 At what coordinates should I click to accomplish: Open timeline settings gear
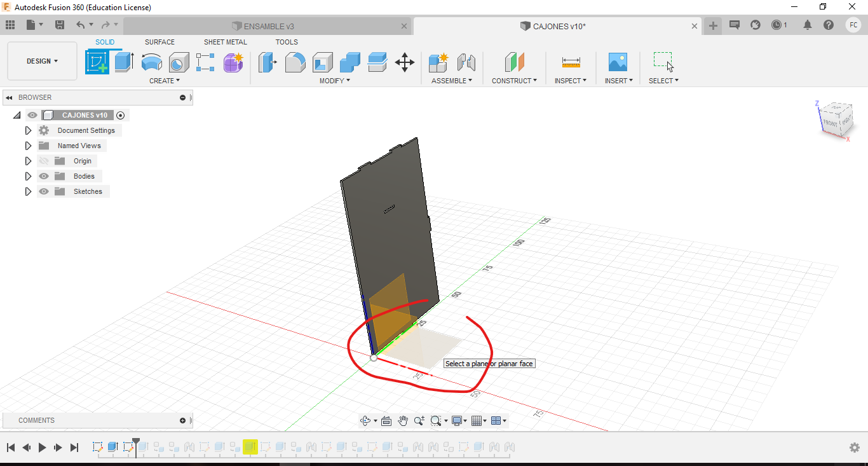[x=855, y=448]
